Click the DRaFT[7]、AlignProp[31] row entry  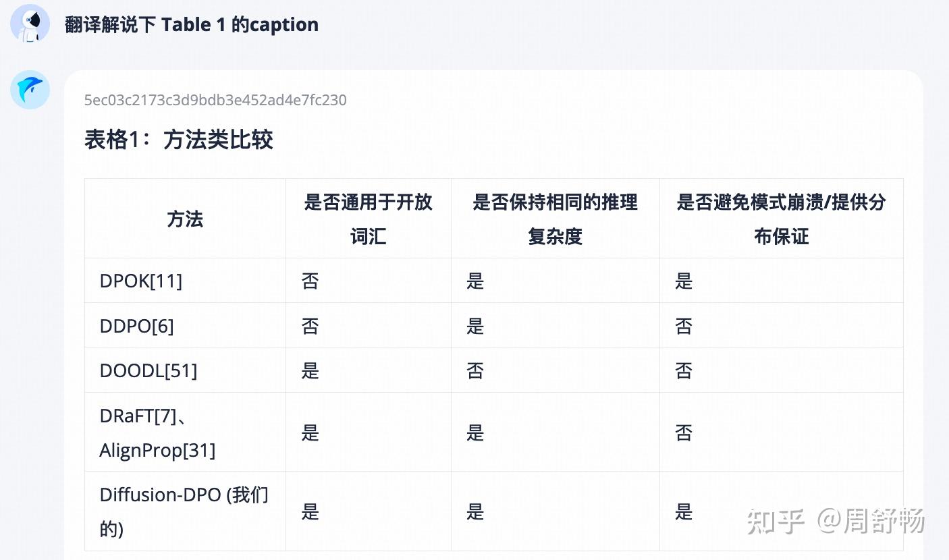pyautogui.click(x=157, y=432)
